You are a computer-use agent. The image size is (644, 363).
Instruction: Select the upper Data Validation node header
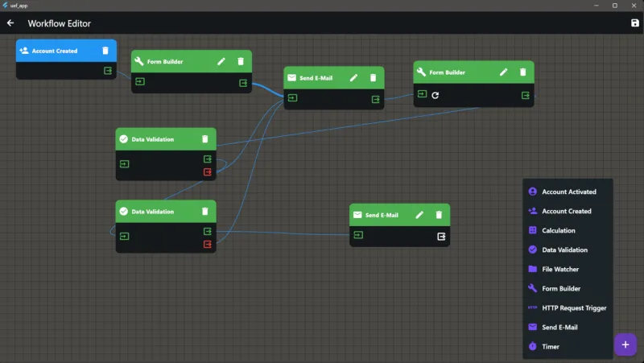pyautogui.click(x=166, y=139)
